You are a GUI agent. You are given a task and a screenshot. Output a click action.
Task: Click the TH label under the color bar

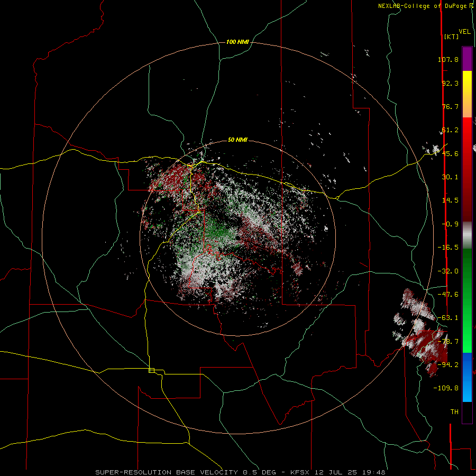[x=454, y=412]
